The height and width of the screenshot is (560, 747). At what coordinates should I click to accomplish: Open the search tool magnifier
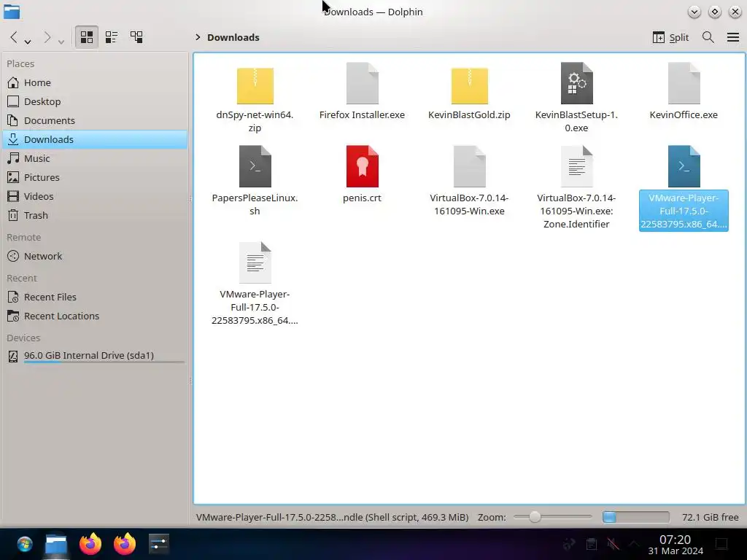708,37
